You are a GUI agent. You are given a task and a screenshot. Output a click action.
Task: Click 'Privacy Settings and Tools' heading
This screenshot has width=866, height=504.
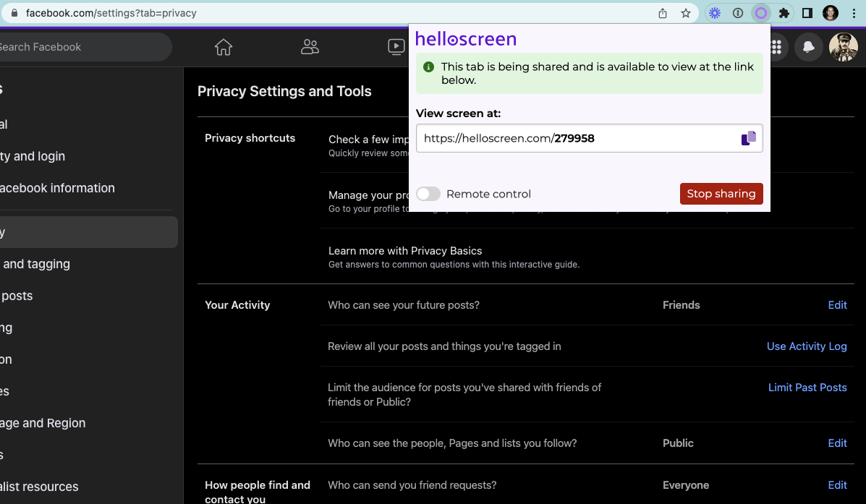click(x=284, y=91)
